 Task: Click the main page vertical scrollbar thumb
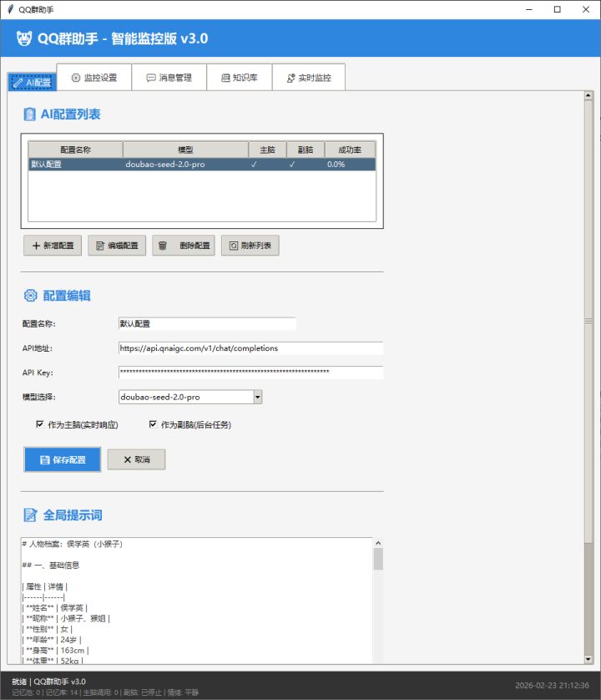coord(588,321)
